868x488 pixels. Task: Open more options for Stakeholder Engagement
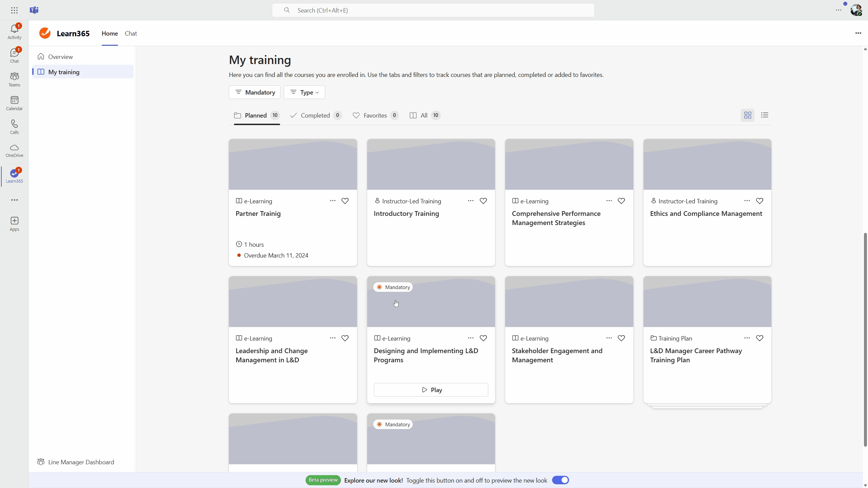tap(609, 338)
